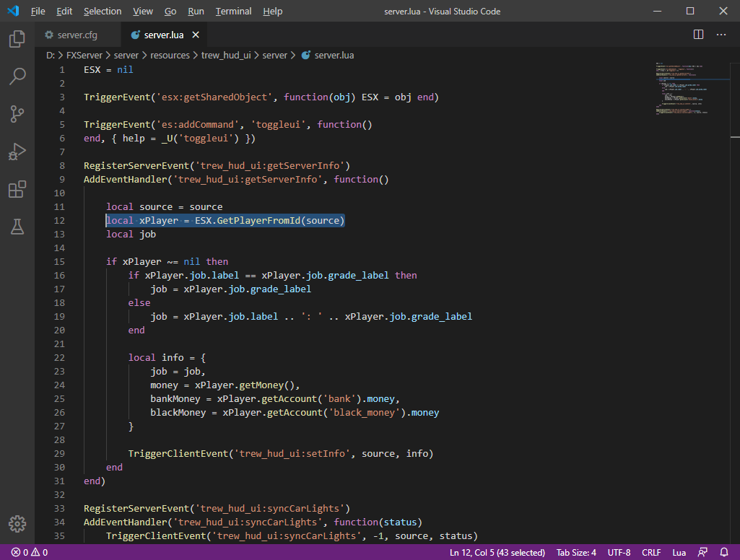This screenshot has width=740, height=560.
Task: Click errors and warnings status indicator
Action: (29, 553)
